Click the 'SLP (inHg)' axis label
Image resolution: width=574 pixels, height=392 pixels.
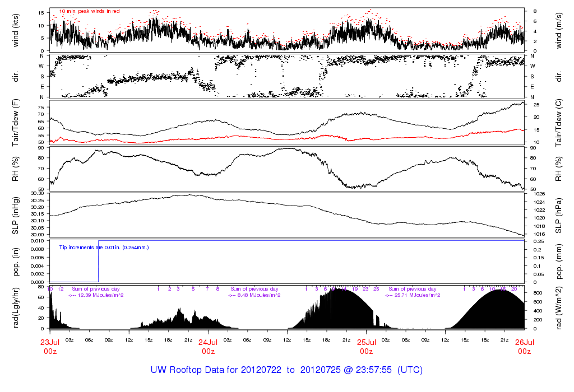15,216
